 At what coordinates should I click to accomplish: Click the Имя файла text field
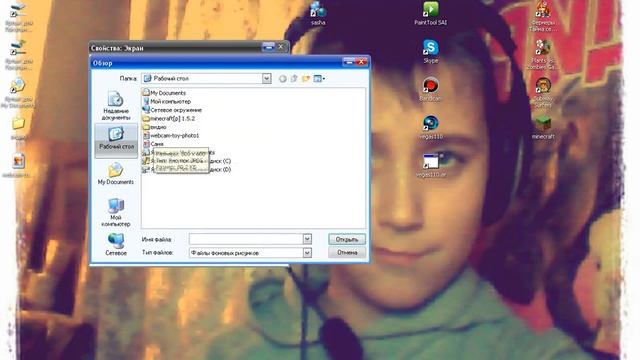click(x=246, y=239)
